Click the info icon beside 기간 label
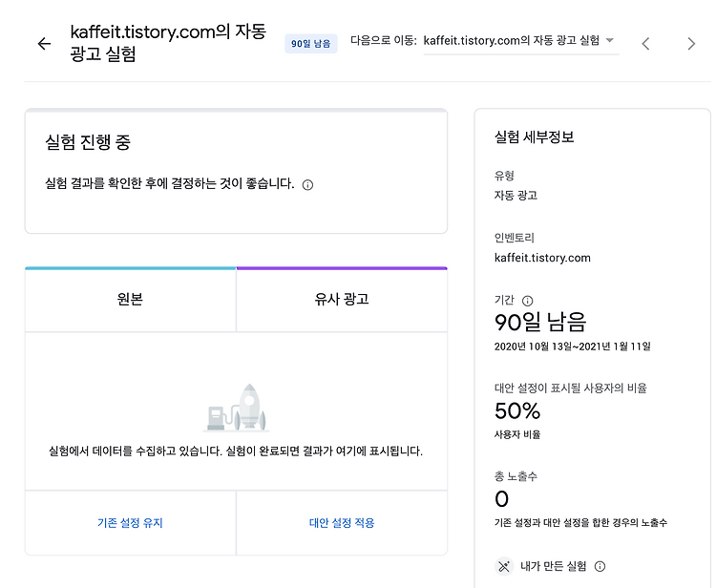This screenshot has height=588, width=716. coord(527,301)
